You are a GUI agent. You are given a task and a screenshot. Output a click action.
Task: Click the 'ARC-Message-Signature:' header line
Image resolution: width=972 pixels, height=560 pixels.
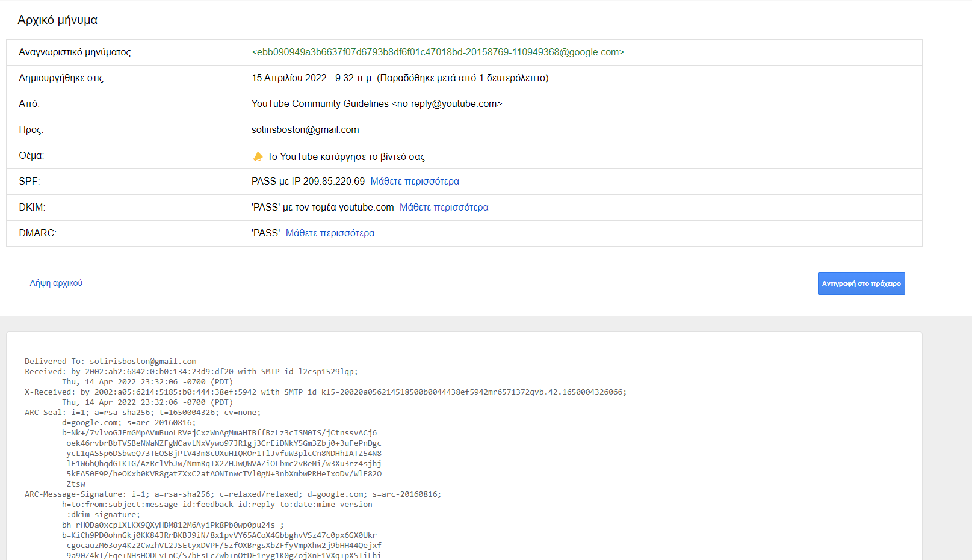pyautogui.click(x=233, y=494)
